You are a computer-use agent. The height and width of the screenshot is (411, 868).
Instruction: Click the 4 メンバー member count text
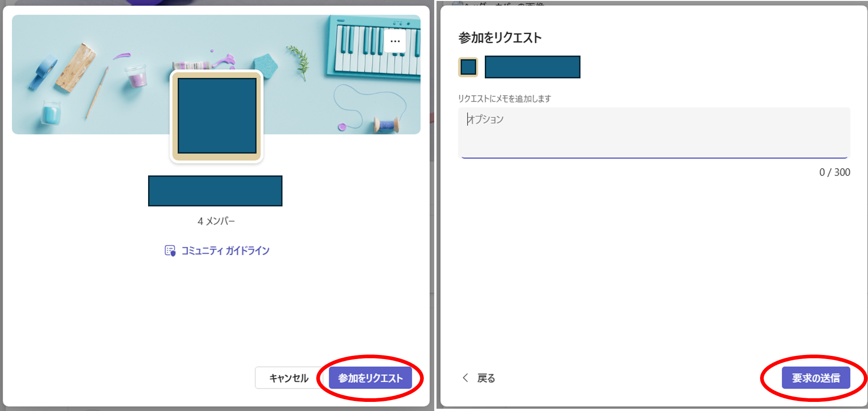pyautogui.click(x=216, y=221)
